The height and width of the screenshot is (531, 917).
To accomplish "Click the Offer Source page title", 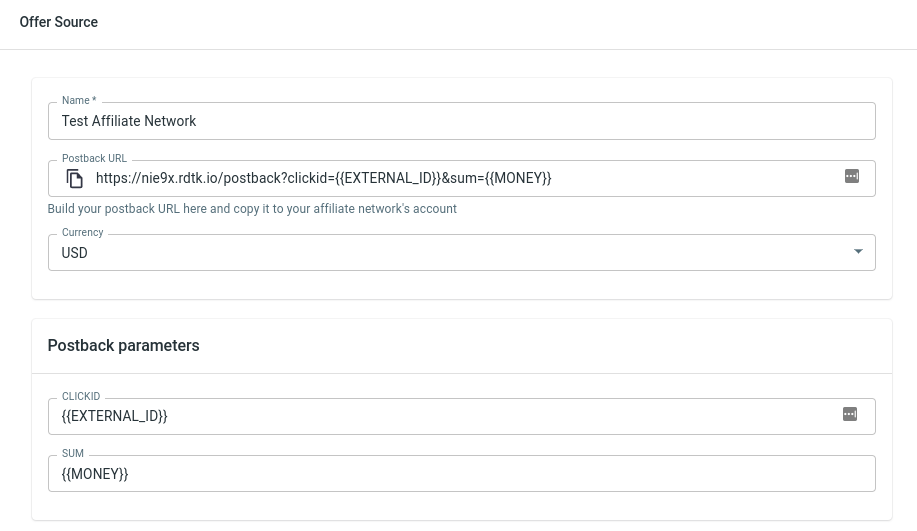I will pyautogui.click(x=59, y=22).
